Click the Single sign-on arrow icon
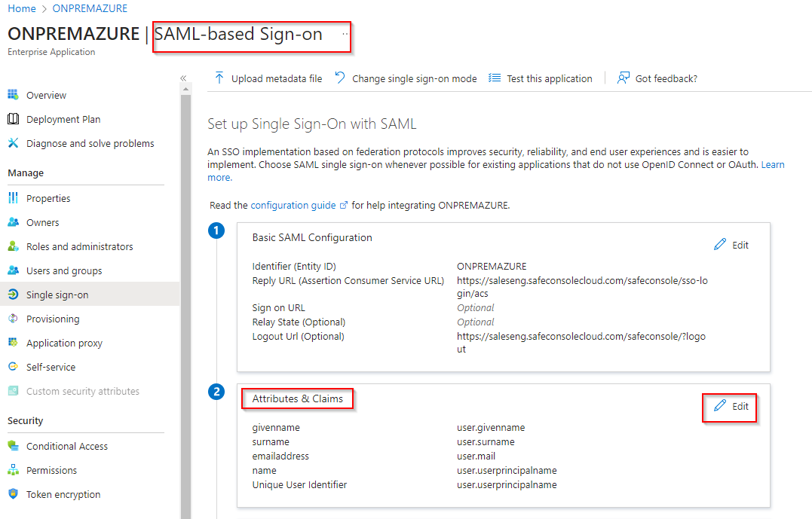The width and height of the screenshot is (812, 519). point(13,295)
